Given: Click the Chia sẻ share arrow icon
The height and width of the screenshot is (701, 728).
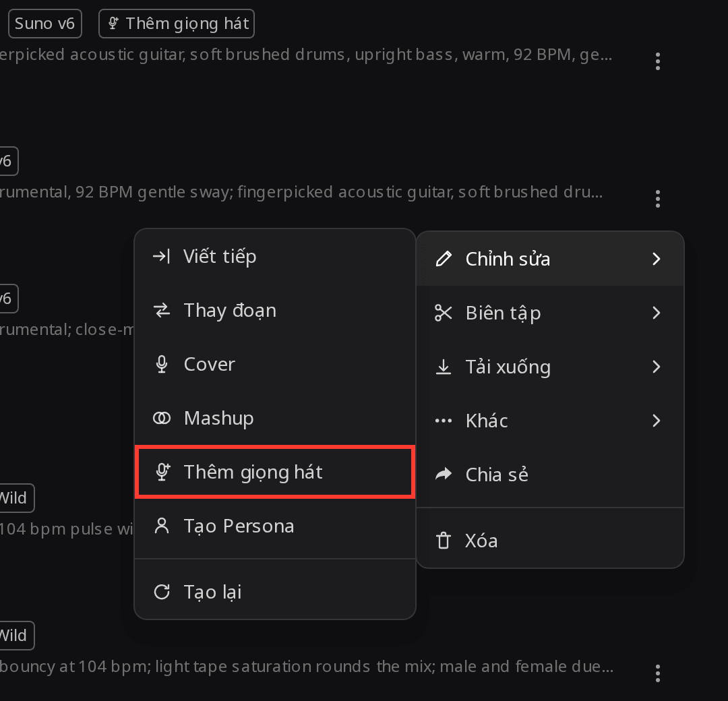Looking at the screenshot, I should (x=444, y=474).
